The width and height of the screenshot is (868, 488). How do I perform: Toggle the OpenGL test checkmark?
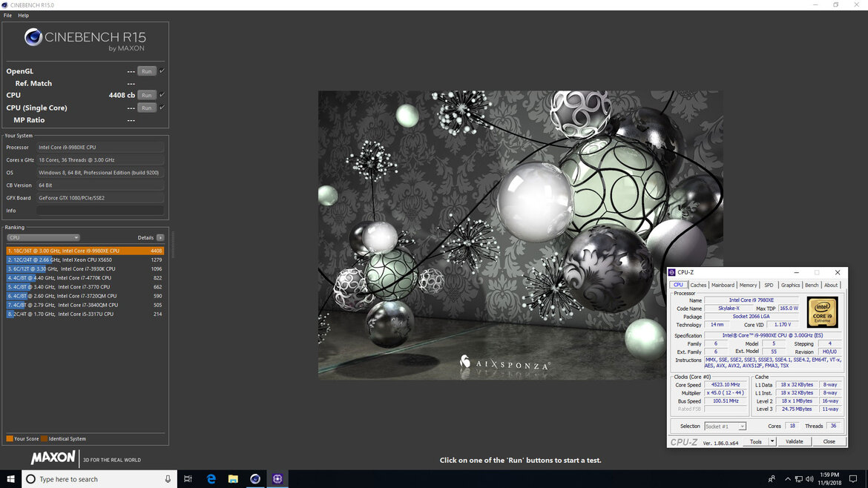click(162, 70)
